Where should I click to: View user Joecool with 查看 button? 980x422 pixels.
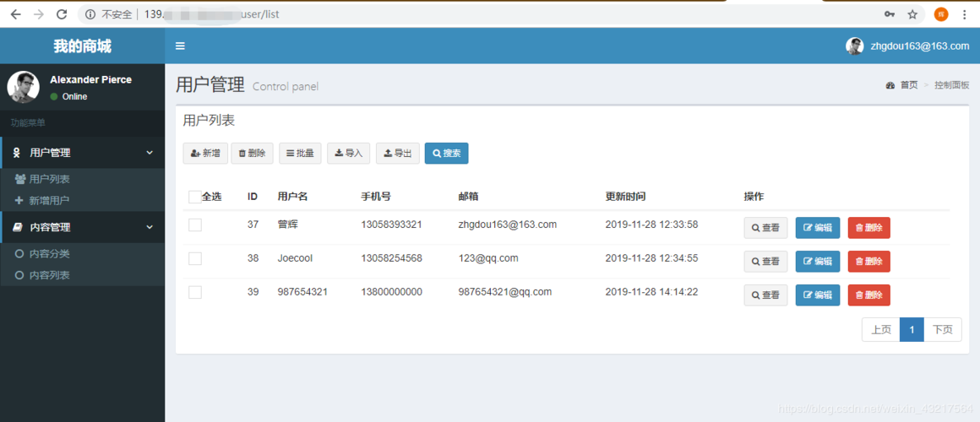coord(765,262)
